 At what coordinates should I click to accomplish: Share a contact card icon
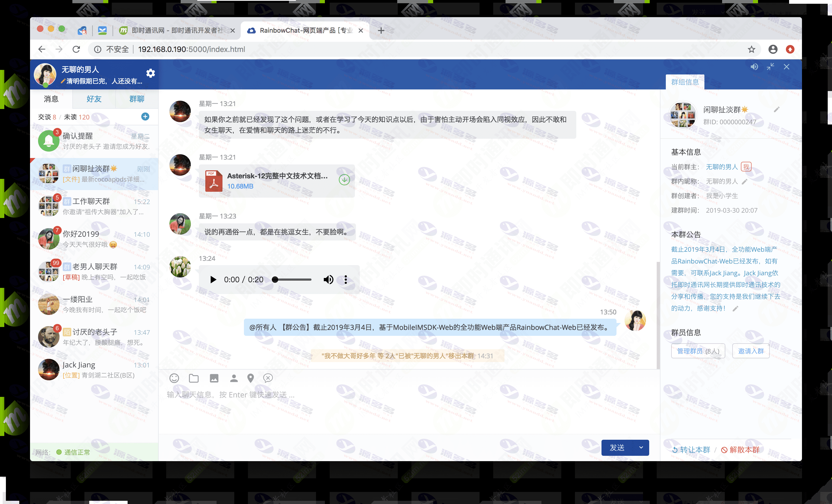pyautogui.click(x=234, y=378)
